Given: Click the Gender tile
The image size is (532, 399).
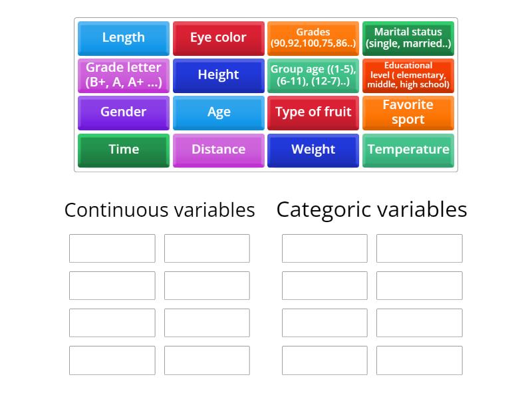Looking at the screenshot, I should click(x=123, y=112).
